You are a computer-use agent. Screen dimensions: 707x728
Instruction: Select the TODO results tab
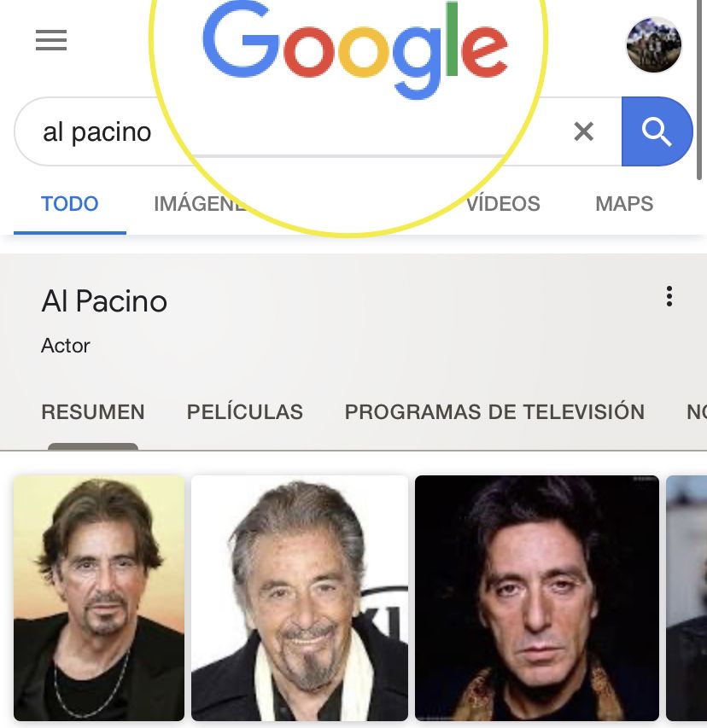click(70, 204)
